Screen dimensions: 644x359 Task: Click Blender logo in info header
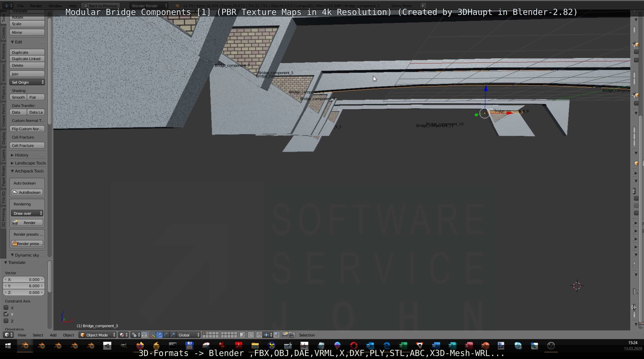click(x=177, y=6)
